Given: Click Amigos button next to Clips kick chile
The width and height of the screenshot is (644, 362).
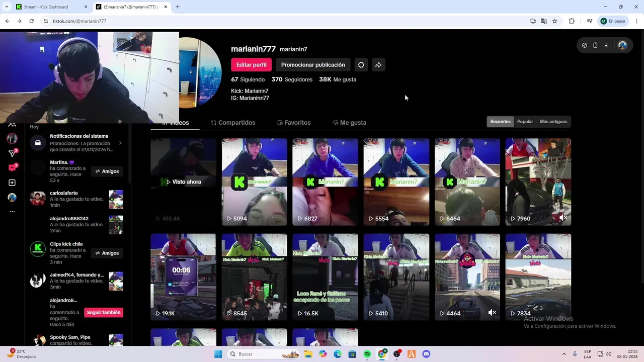Looking at the screenshot, I should [107, 253].
